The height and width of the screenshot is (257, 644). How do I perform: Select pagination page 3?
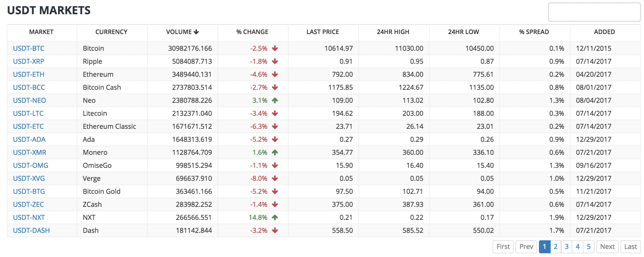click(567, 247)
